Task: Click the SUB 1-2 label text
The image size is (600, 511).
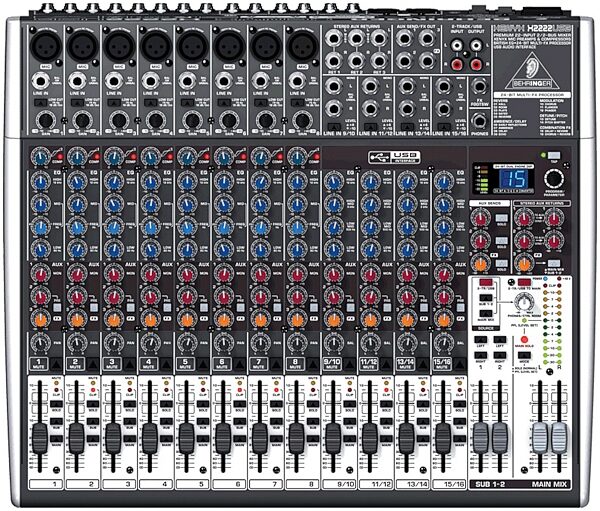Action: pyautogui.click(x=490, y=484)
